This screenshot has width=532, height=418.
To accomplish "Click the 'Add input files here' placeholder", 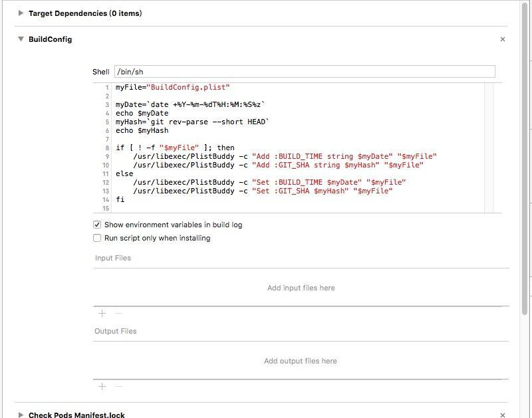I will [x=301, y=288].
